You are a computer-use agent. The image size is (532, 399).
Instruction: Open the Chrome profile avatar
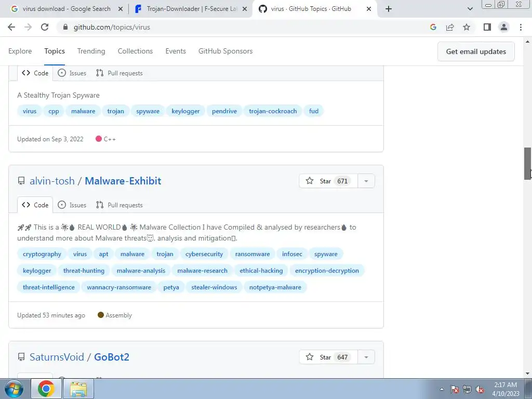pyautogui.click(x=504, y=27)
